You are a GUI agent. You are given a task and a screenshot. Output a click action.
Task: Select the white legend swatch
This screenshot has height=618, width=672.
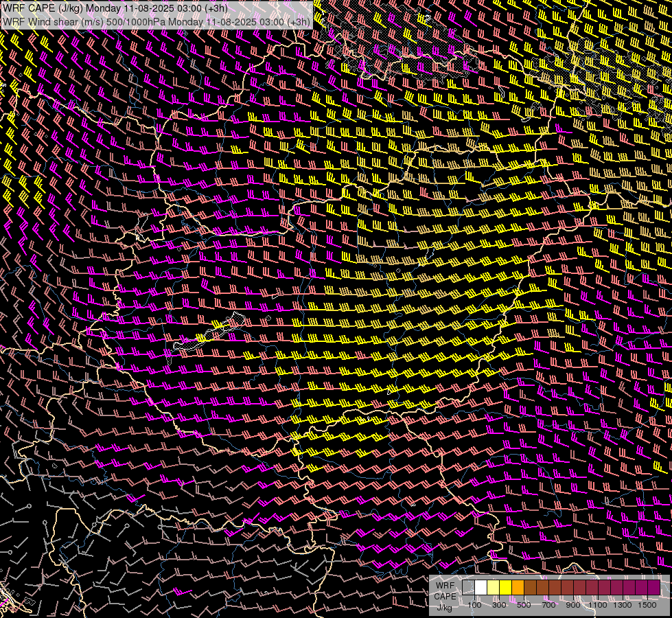481,588
